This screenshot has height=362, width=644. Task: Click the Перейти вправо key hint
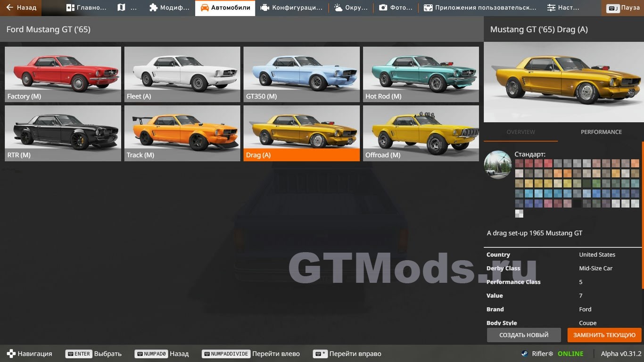(x=347, y=354)
